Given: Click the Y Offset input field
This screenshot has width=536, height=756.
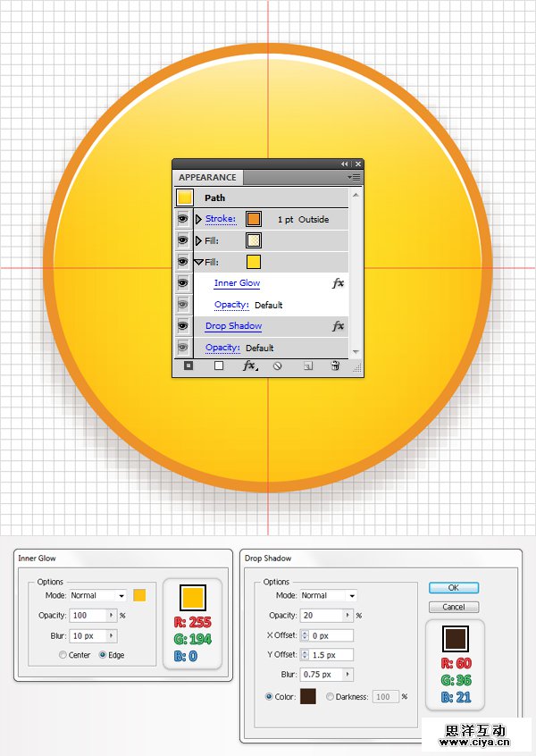Looking at the screenshot, I should click(x=331, y=655).
